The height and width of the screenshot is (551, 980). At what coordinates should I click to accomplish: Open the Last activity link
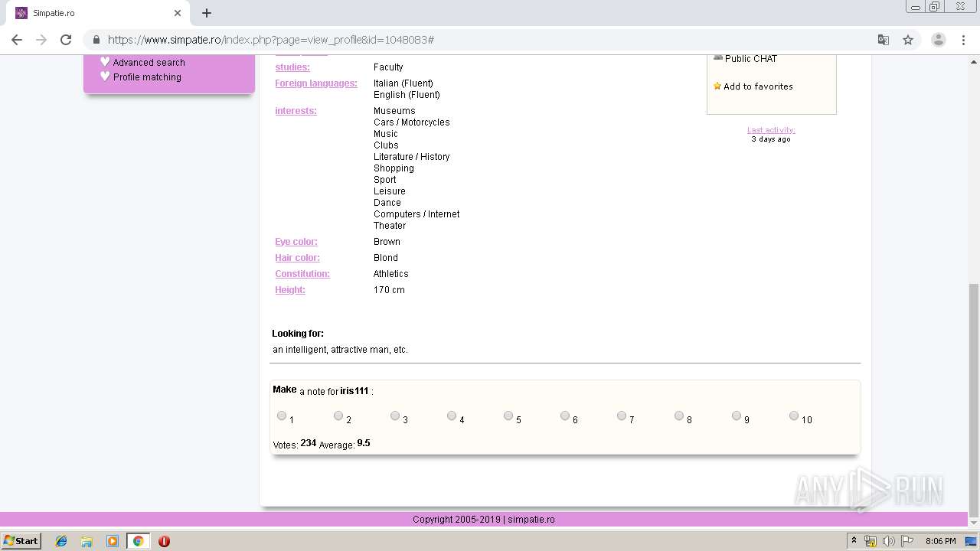point(771,130)
